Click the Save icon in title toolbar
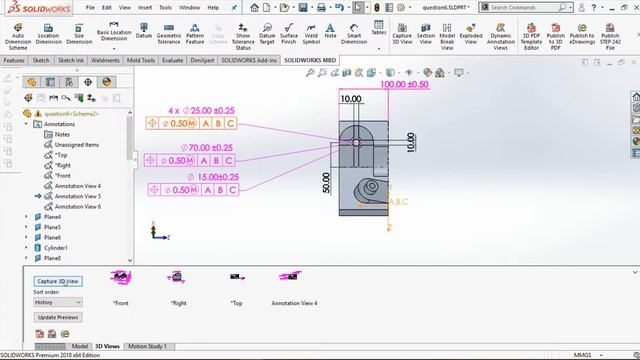The height and width of the screenshot is (360, 640). [x=303, y=7]
